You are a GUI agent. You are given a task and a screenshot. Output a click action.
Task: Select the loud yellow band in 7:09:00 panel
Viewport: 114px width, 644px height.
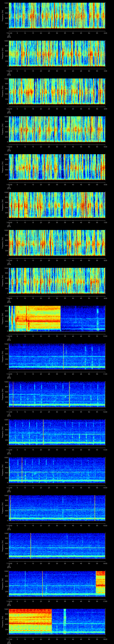(x=38, y=318)
